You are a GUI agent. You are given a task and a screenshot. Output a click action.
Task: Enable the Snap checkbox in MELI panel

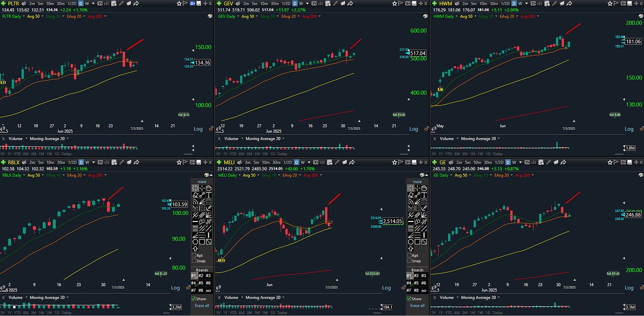(409, 261)
